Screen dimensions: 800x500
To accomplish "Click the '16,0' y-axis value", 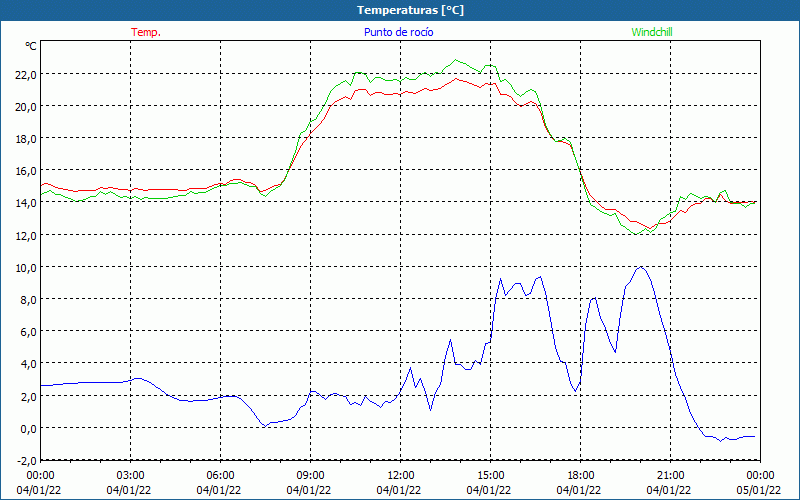I will coord(26,171).
